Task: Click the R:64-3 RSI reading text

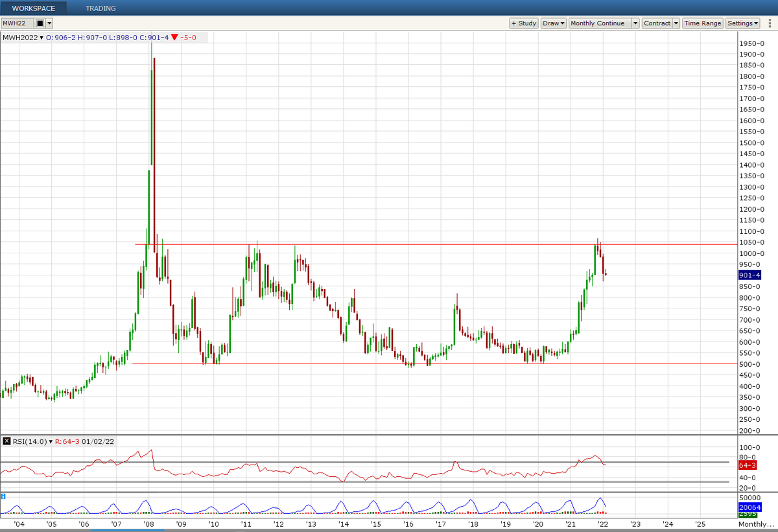Action: [66, 441]
